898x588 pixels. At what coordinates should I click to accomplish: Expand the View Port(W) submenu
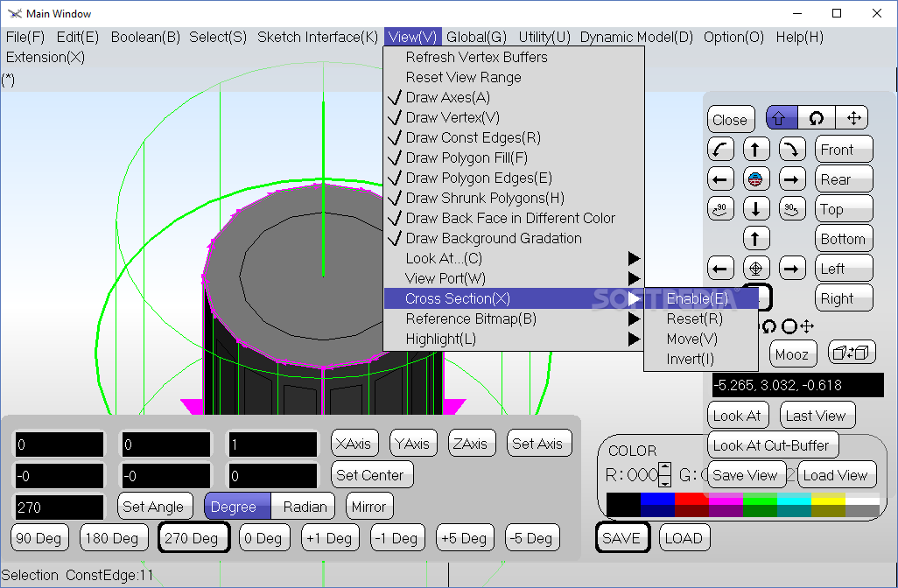[514, 278]
